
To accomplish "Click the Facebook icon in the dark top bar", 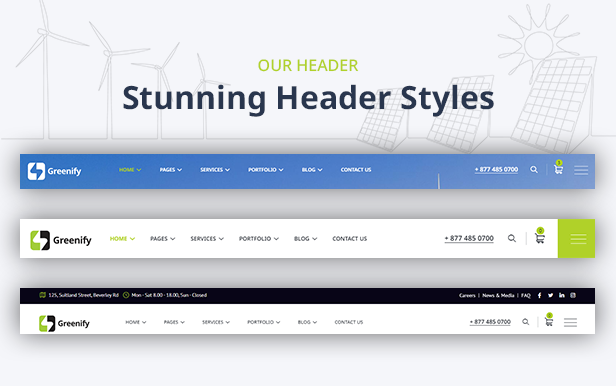I will pos(539,295).
